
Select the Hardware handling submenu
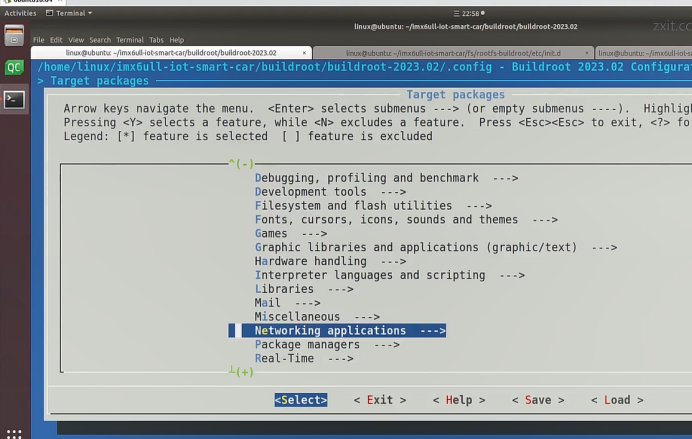pyautogui.click(x=330, y=261)
